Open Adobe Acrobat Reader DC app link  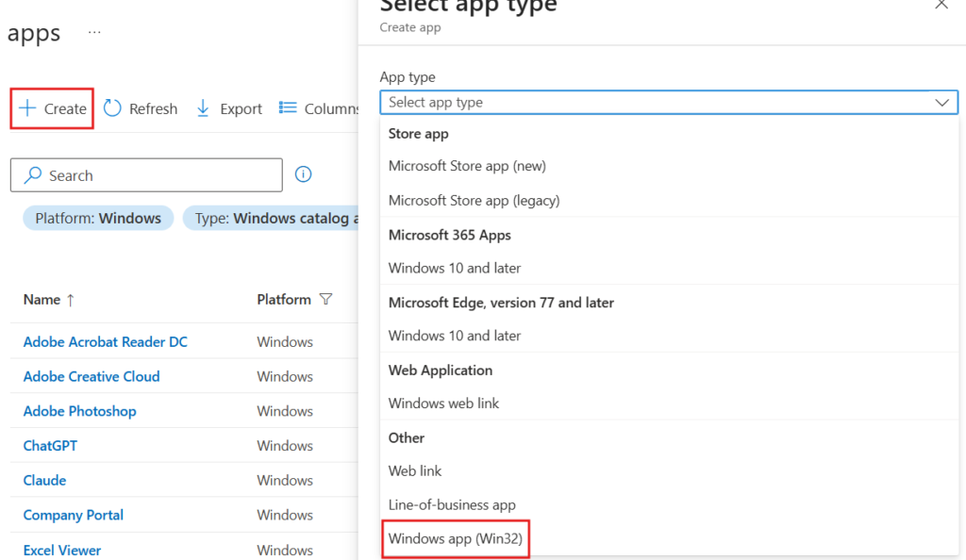[106, 341]
